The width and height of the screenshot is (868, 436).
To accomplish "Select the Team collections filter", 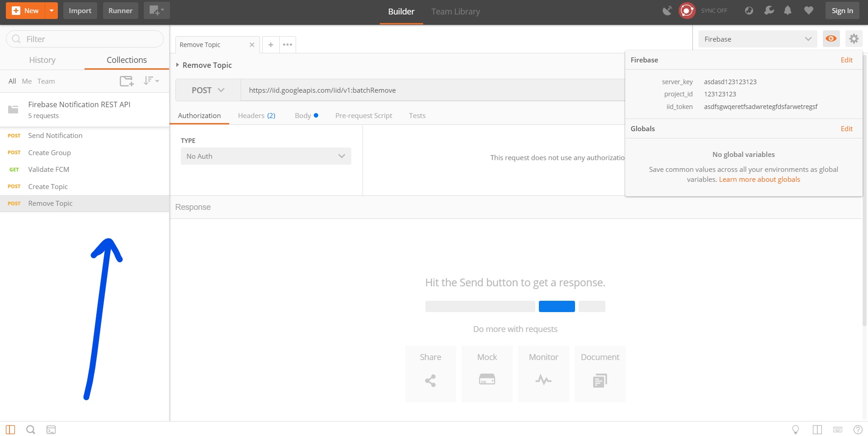I will pos(46,81).
